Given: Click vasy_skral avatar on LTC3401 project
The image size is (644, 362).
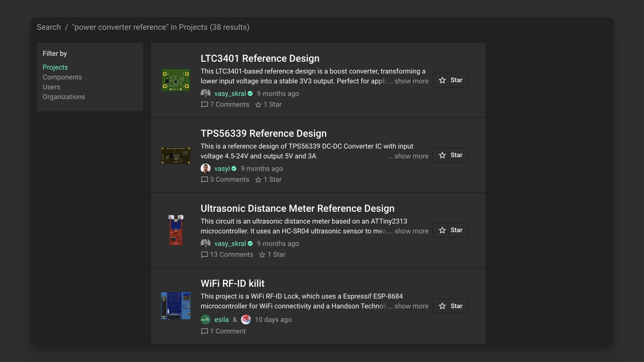Looking at the screenshot, I should click(205, 93).
